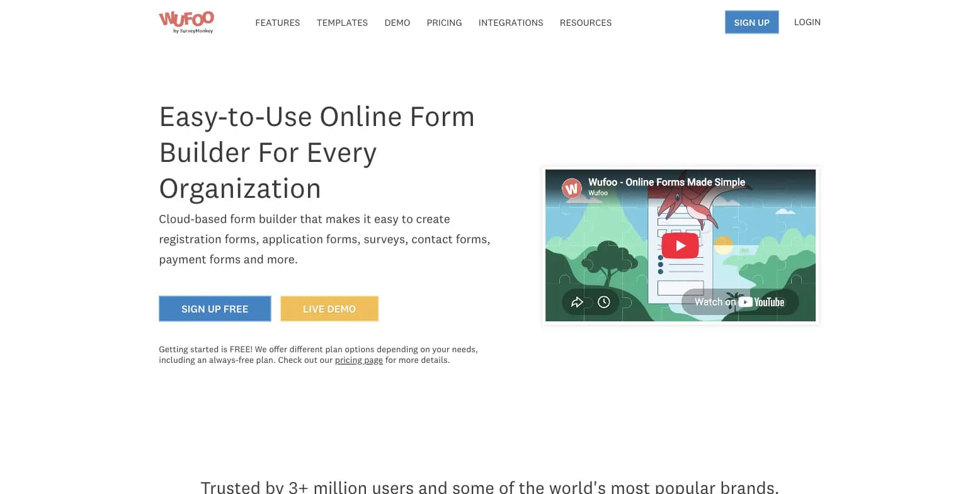Click the Login link
The height and width of the screenshot is (494, 980).
click(x=807, y=22)
